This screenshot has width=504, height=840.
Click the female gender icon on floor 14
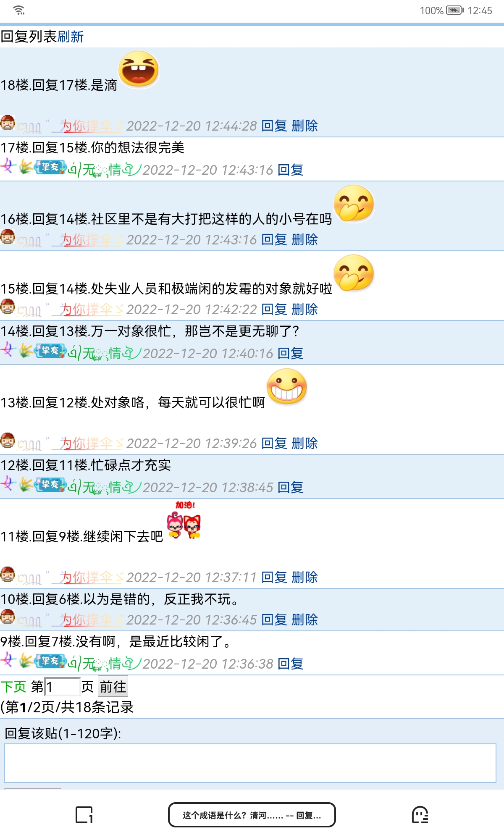coord(8,349)
